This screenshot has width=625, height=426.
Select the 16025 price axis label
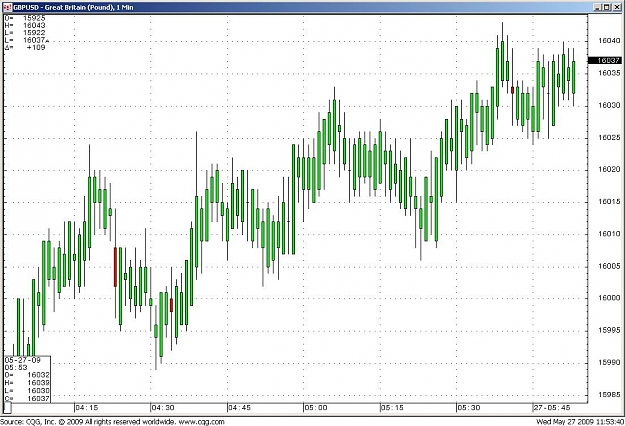coord(609,137)
